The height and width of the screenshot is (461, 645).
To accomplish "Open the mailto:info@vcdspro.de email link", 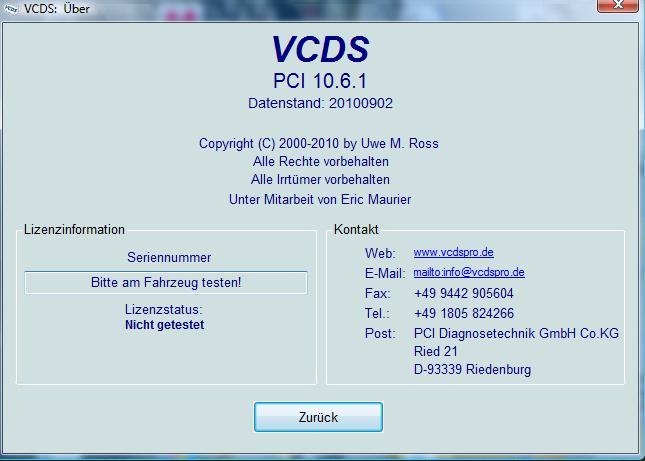I will pos(469,272).
